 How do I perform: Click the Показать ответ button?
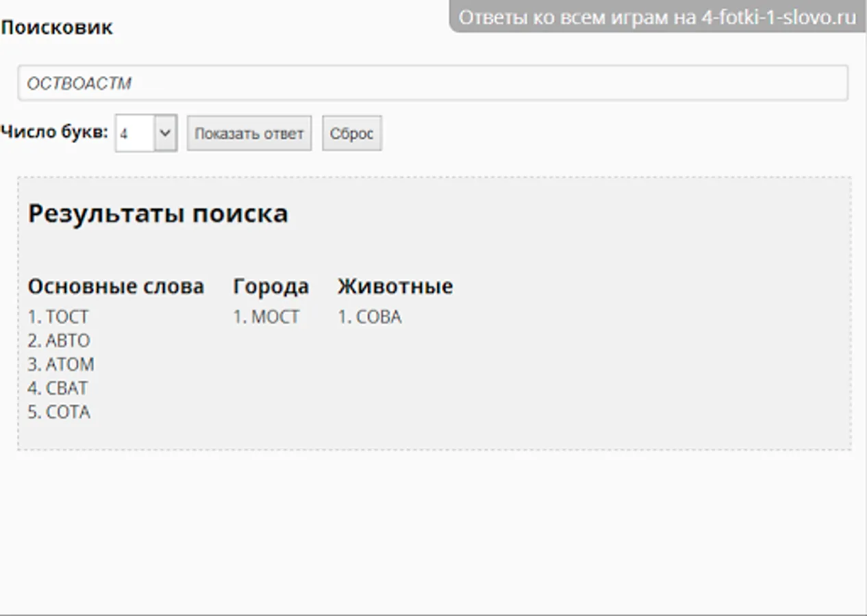pyautogui.click(x=249, y=133)
